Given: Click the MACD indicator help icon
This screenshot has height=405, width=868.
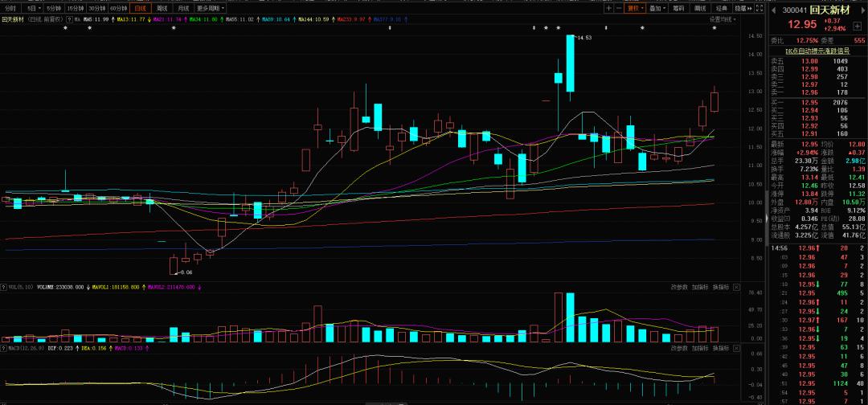Looking at the screenshot, I should click(3, 348).
